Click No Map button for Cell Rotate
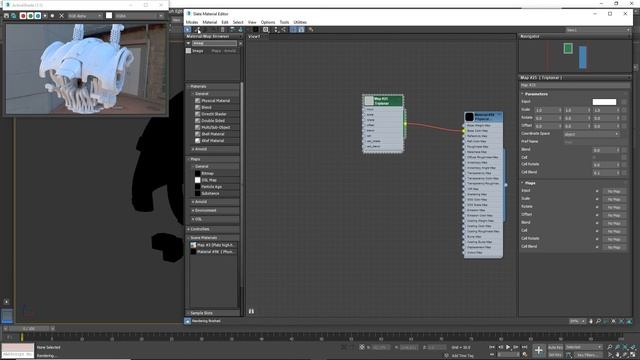640x360 pixels. click(x=614, y=239)
